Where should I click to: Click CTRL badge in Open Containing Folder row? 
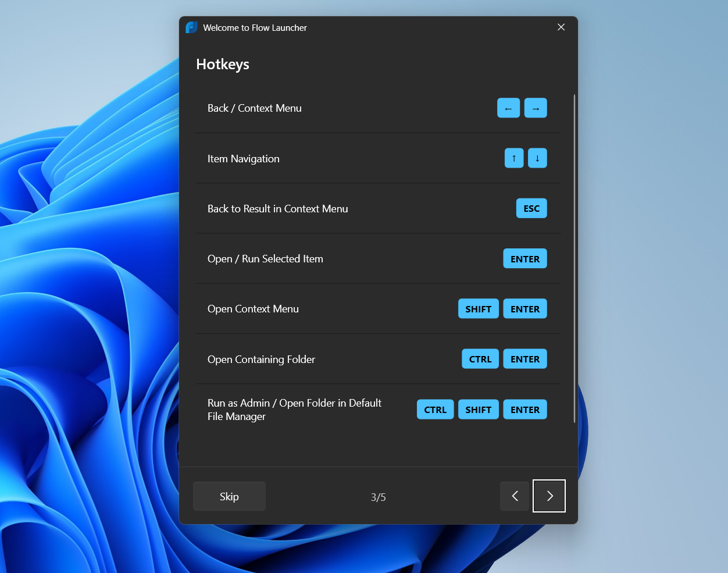click(x=480, y=359)
